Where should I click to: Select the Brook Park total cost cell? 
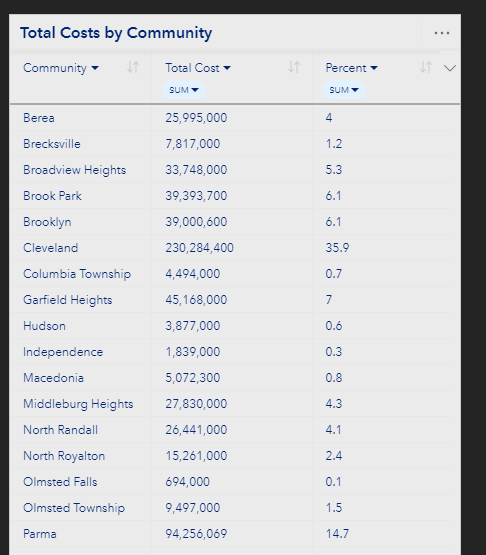196,196
